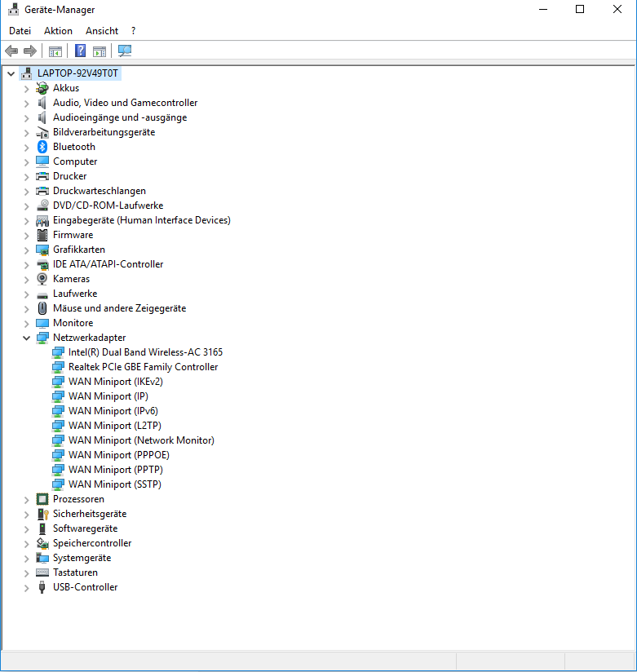Expand the Audioeingänge und -ausgänge category
The width and height of the screenshot is (637, 672).
(27, 118)
